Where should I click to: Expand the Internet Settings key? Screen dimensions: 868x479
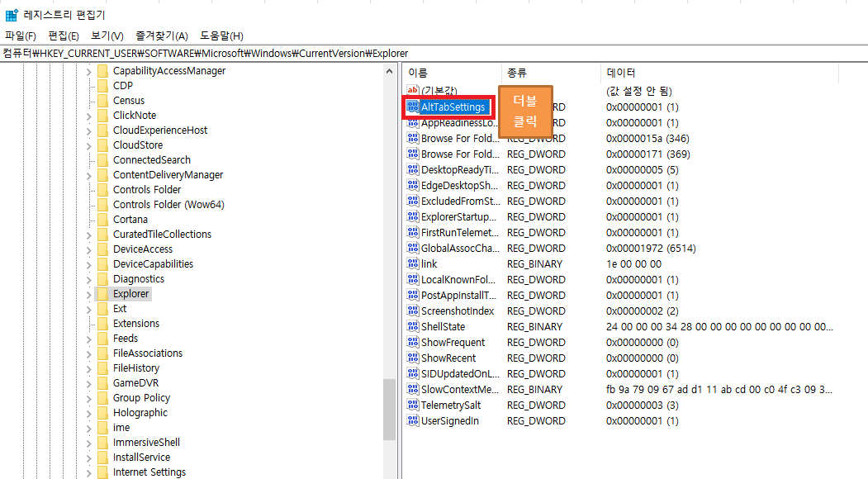pyautogui.click(x=89, y=473)
